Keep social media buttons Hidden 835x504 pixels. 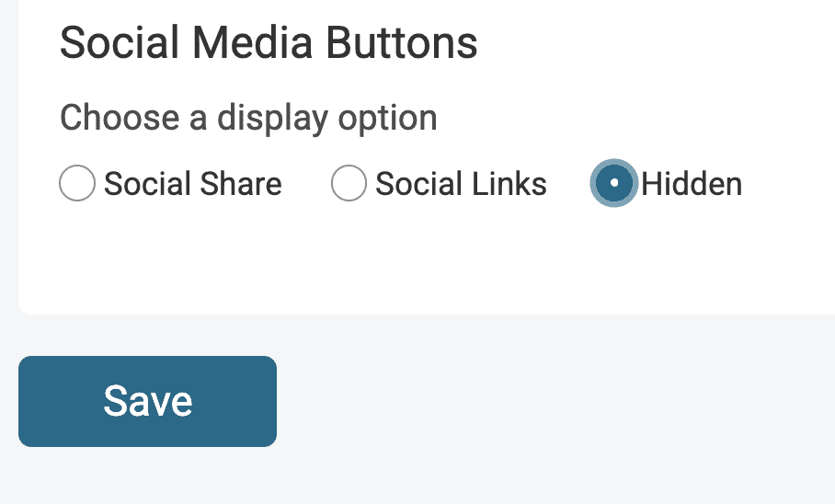(614, 183)
